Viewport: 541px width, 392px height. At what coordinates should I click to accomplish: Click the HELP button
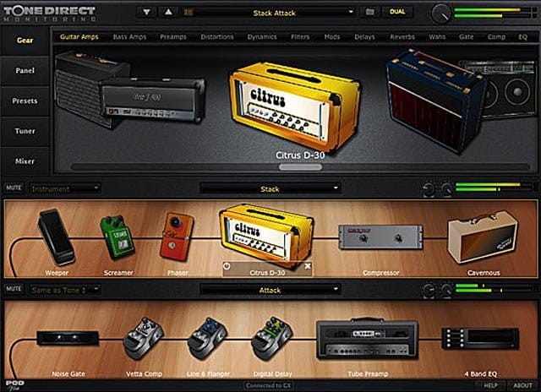coord(490,385)
